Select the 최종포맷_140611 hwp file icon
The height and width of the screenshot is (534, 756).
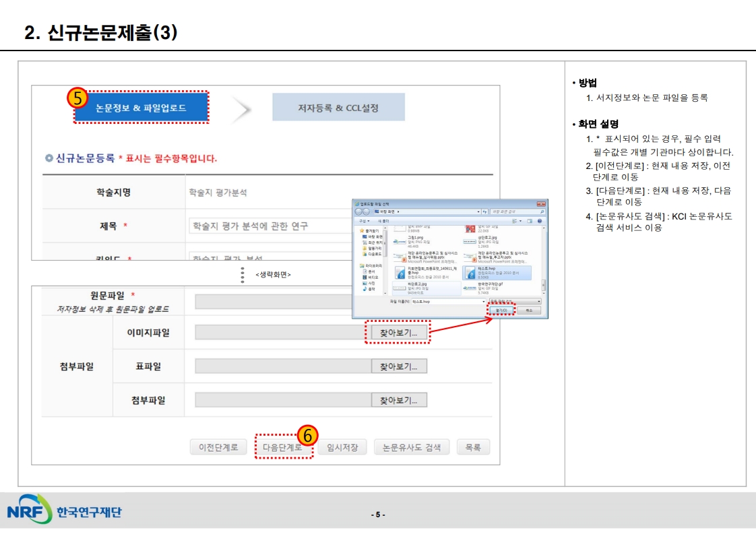[400, 272]
